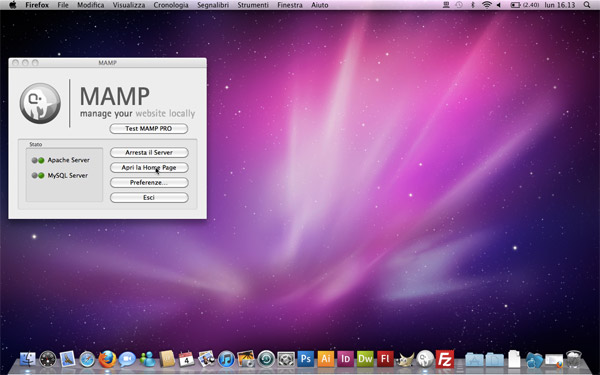Click the MAMP icon in the Dock
Image resolution: width=600 pixels, height=375 pixels.
(x=425, y=359)
